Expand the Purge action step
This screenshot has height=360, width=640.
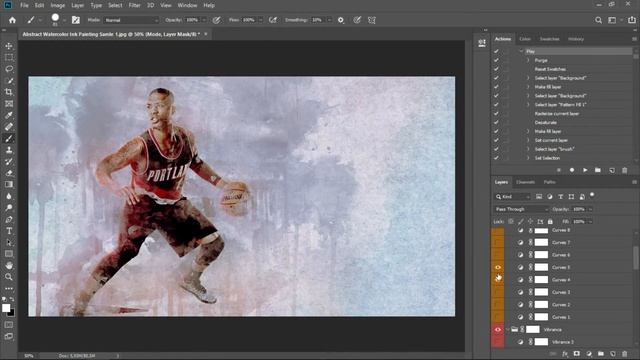[x=528, y=60]
